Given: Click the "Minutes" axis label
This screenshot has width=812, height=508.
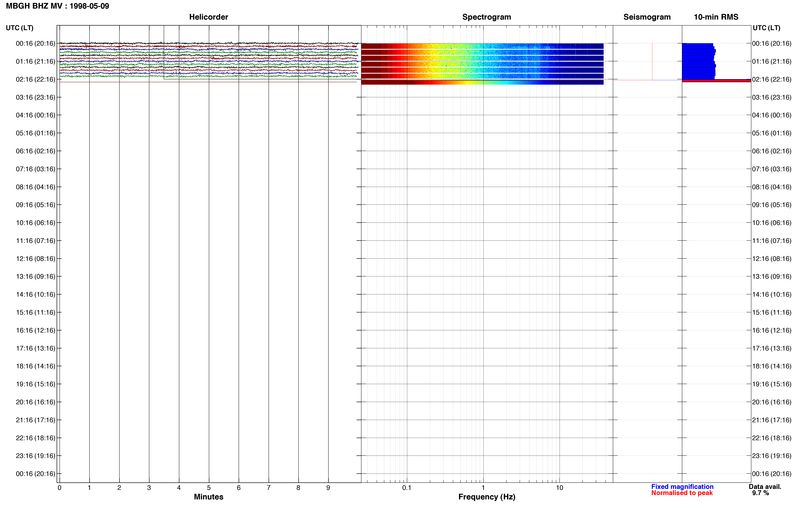Looking at the screenshot, I should pos(209,497).
